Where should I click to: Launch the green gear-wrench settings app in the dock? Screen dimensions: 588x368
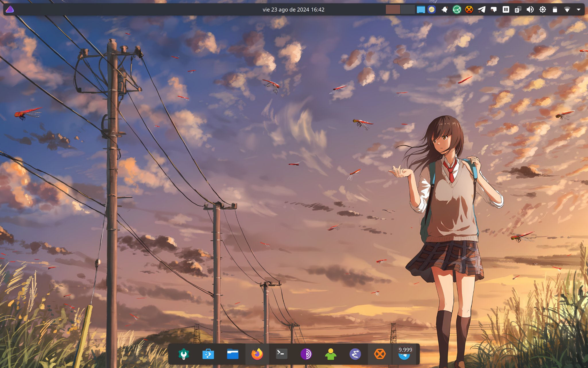click(x=184, y=354)
